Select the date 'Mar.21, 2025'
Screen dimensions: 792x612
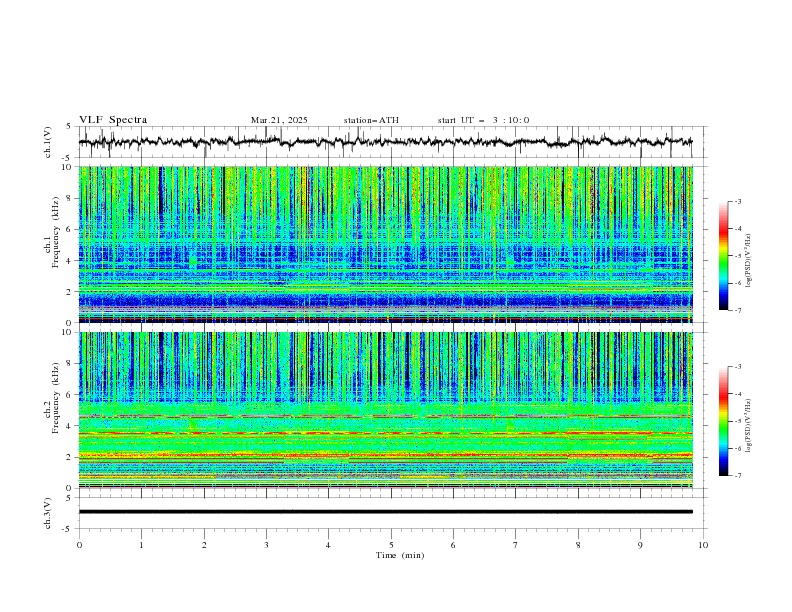click(x=279, y=120)
